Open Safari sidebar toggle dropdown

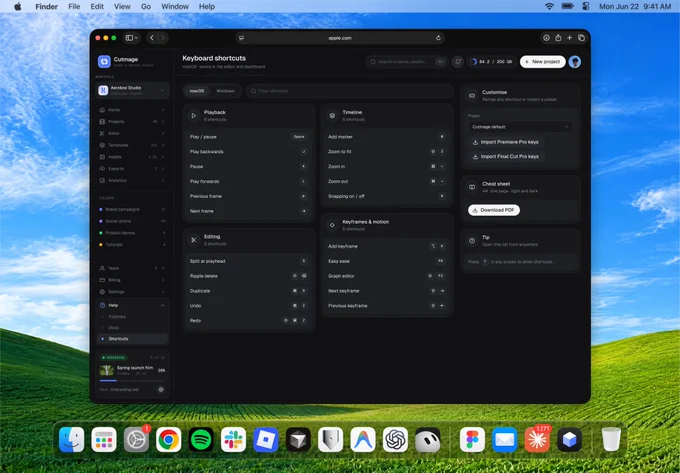131,38
